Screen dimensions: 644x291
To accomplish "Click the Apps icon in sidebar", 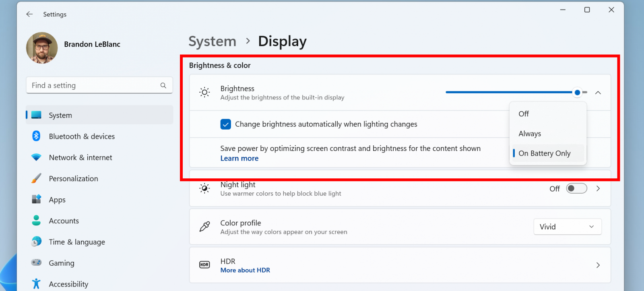I will pos(36,199).
